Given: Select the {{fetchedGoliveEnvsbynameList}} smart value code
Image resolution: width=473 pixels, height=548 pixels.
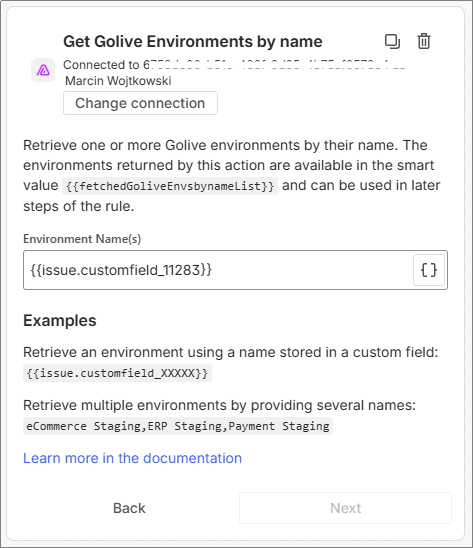Looking at the screenshot, I should click(170, 186).
